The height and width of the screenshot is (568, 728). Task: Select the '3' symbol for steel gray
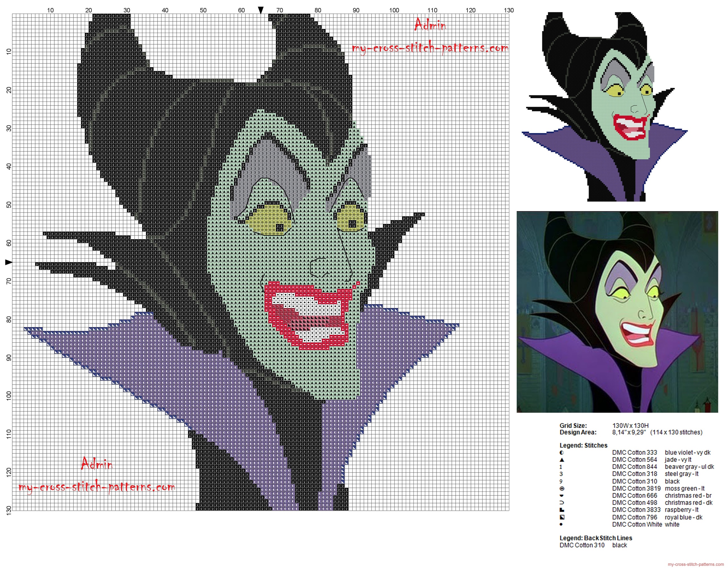point(561,474)
